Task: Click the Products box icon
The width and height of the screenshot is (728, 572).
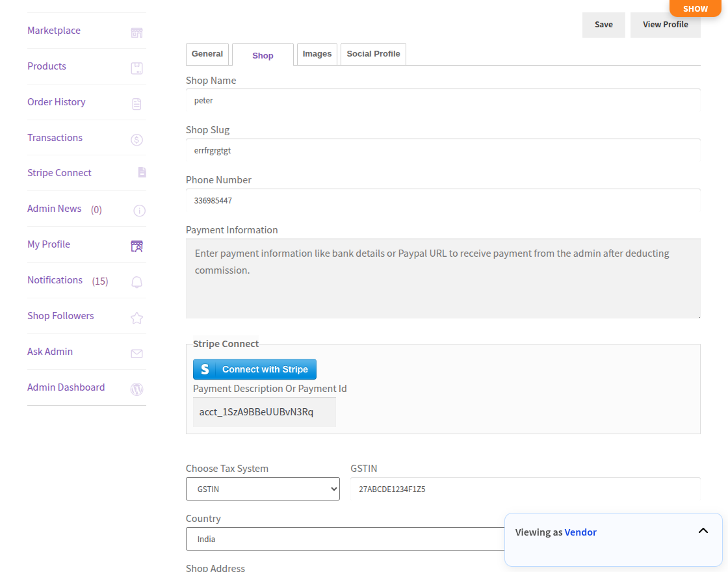Action: [x=136, y=68]
